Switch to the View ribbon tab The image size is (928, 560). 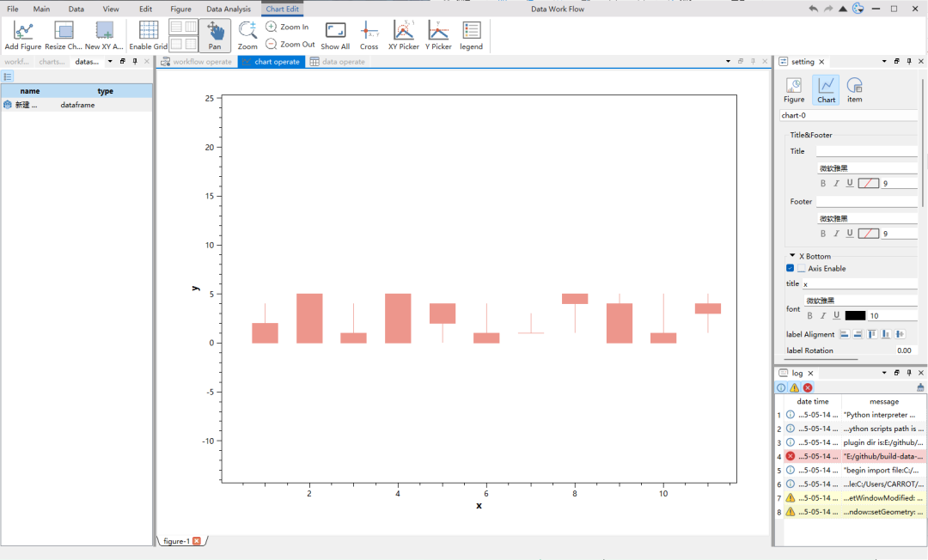pyautogui.click(x=111, y=9)
